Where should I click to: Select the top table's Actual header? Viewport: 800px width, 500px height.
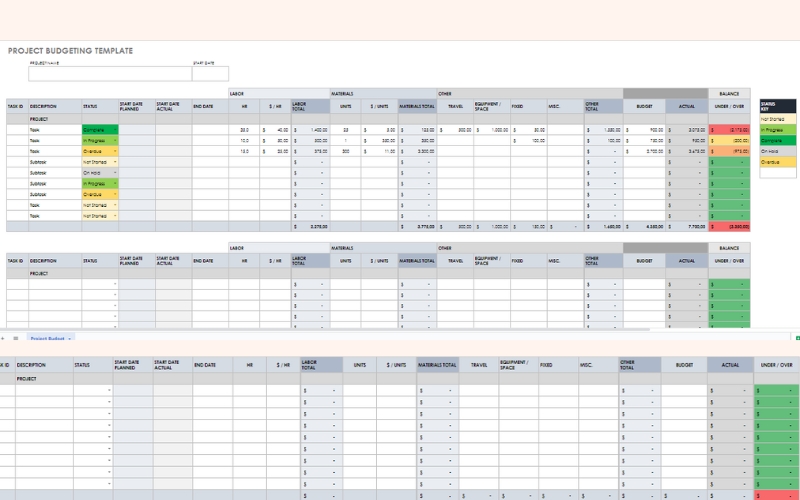pyautogui.click(x=687, y=106)
